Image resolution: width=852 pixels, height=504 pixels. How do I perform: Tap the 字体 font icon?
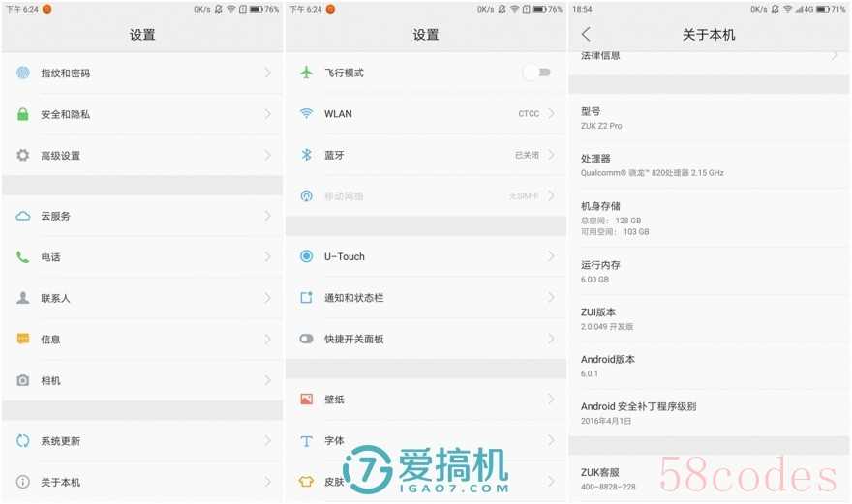coord(306,441)
